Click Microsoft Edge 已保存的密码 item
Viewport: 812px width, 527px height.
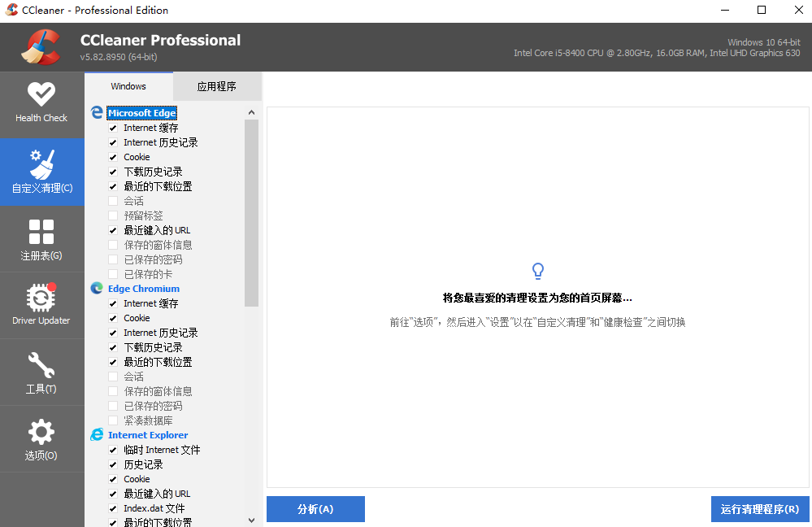(154, 259)
